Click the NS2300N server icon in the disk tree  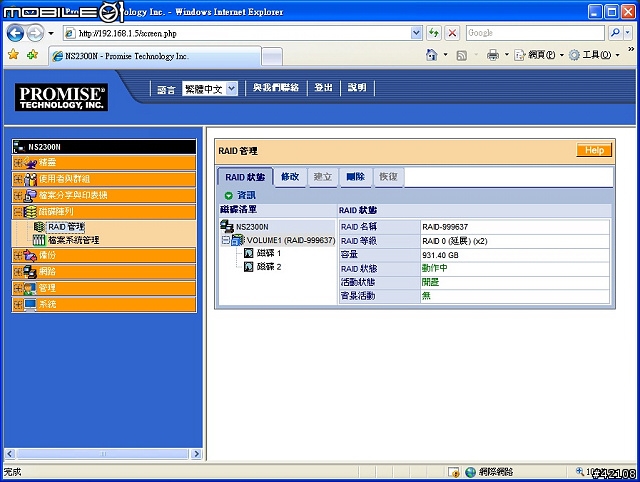tap(227, 226)
